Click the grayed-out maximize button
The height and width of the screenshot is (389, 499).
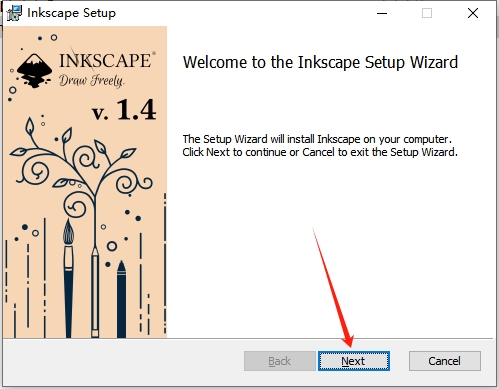point(427,13)
